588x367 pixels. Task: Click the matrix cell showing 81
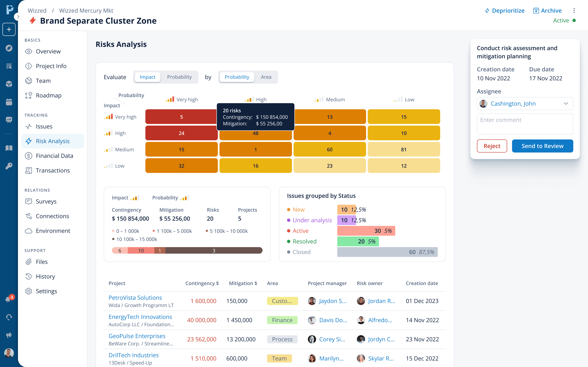pos(404,149)
